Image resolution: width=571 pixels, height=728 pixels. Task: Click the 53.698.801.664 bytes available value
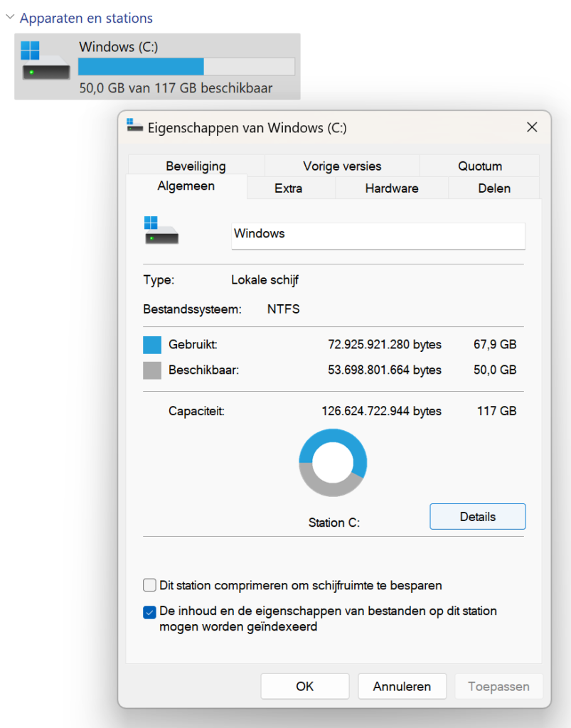point(385,370)
